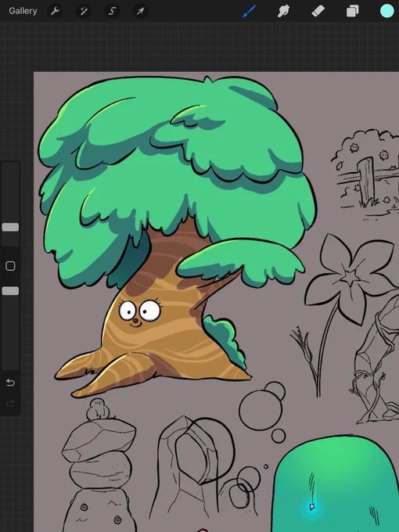Image resolution: width=399 pixels, height=532 pixels.
Task: Select the Brush tool
Action: point(250,11)
